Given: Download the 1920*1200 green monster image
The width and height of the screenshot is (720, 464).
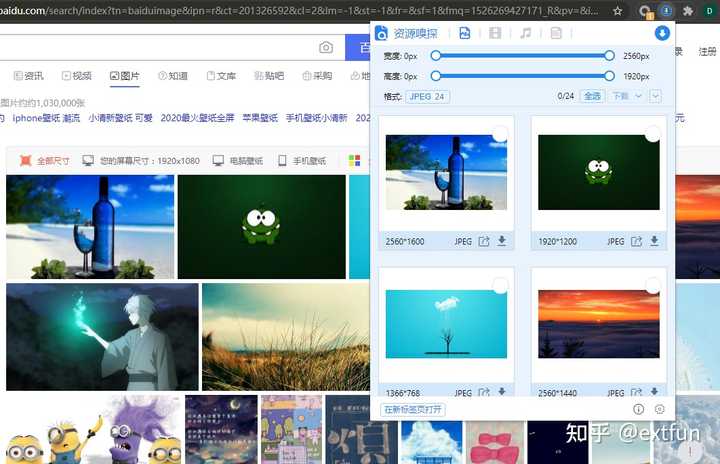Looking at the screenshot, I should [x=654, y=241].
